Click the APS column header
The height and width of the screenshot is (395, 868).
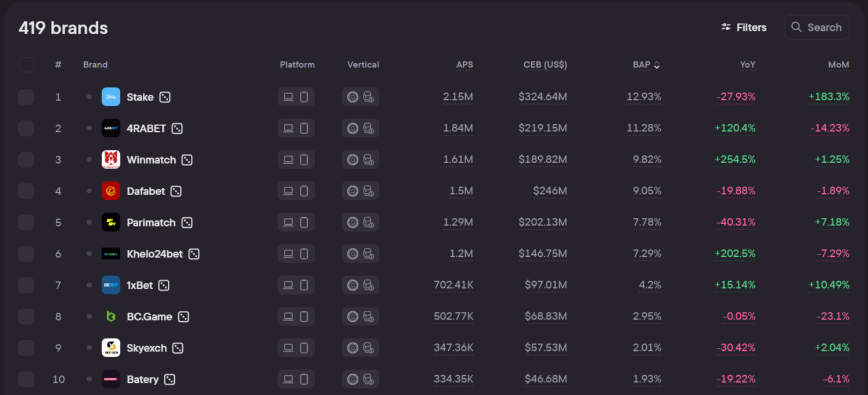[464, 65]
